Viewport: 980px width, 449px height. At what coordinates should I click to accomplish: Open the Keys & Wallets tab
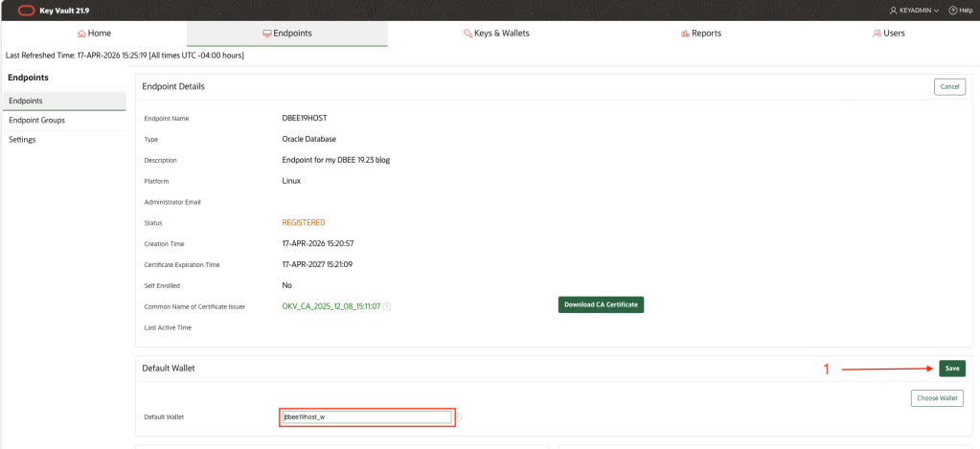(x=496, y=34)
